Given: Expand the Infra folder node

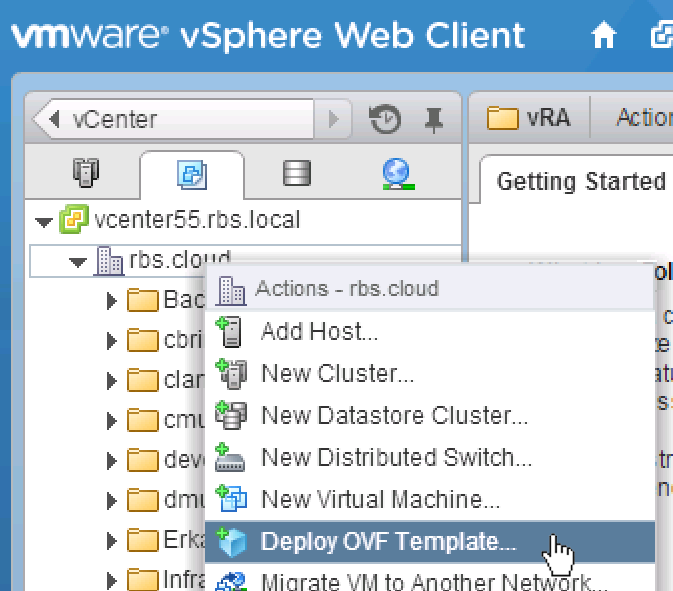Looking at the screenshot, I should (112, 580).
